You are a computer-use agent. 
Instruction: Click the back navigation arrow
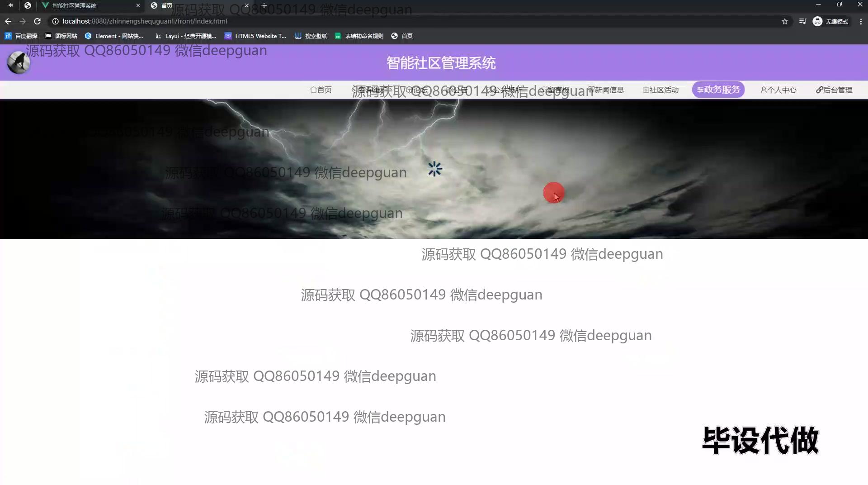[8, 21]
